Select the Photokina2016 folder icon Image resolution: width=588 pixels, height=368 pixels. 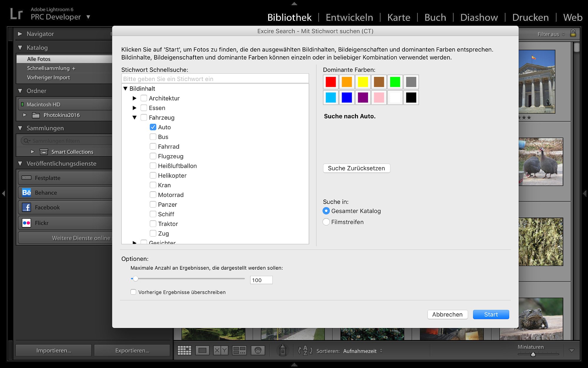tap(36, 115)
